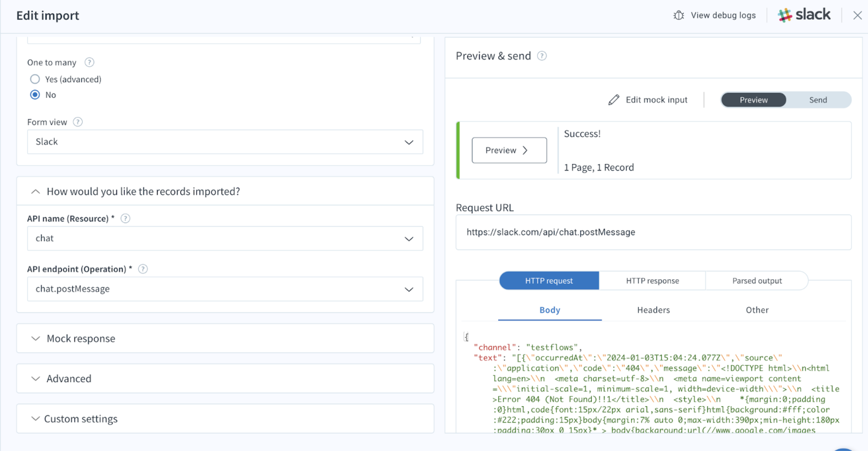Click Edit mock input text
This screenshot has width=868, height=451.
[656, 100]
